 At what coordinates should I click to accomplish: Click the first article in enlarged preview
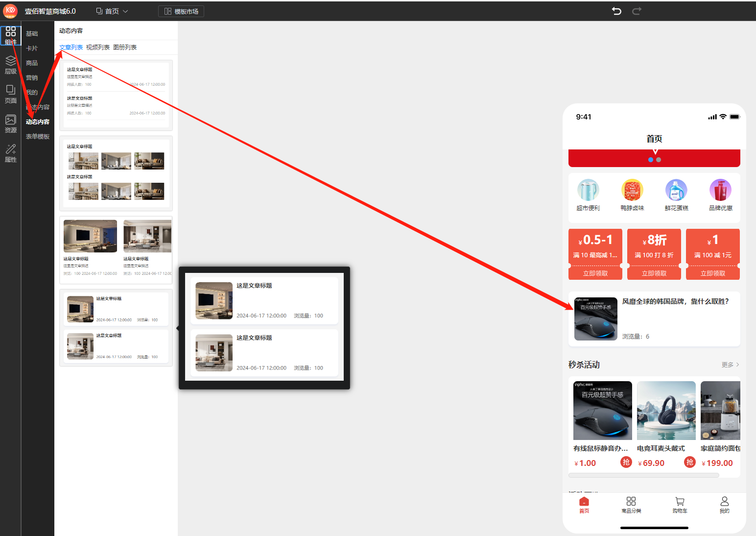(x=264, y=301)
